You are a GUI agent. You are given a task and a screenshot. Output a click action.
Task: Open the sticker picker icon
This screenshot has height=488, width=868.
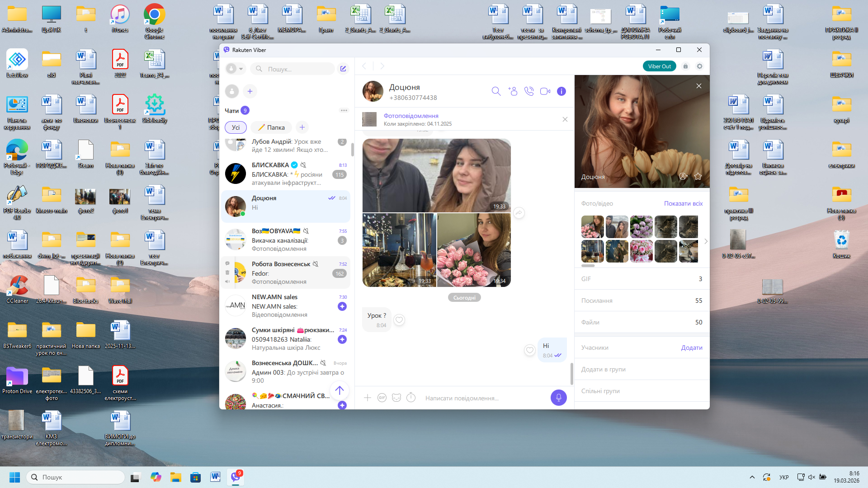pos(396,398)
